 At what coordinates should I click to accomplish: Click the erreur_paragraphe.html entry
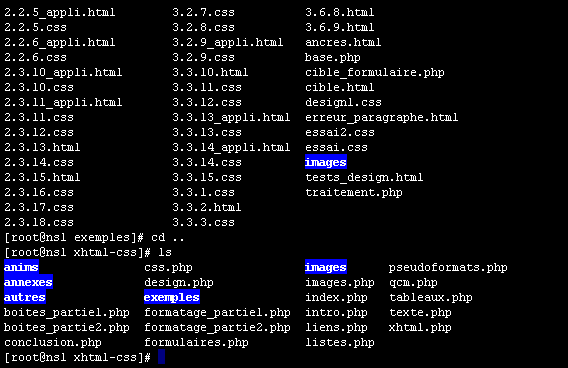pyautogui.click(x=381, y=117)
